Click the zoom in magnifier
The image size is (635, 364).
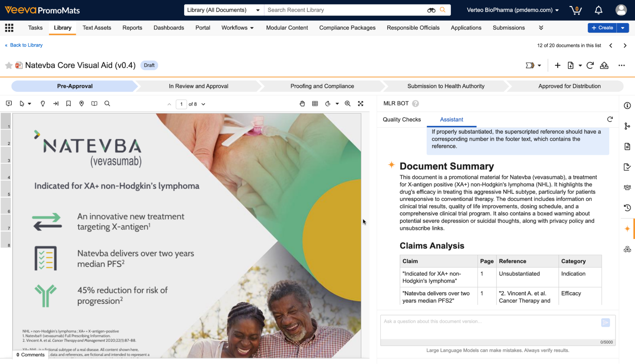[x=348, y=103]
